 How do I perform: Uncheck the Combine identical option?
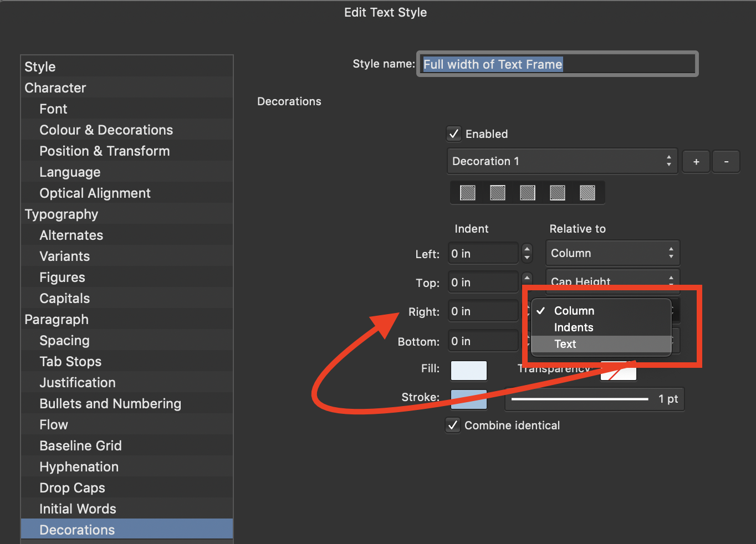[x=453, y=425]
